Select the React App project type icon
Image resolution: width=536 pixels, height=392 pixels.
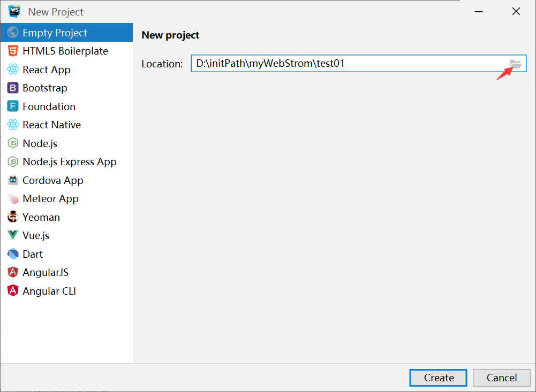[x=13, y=69]
